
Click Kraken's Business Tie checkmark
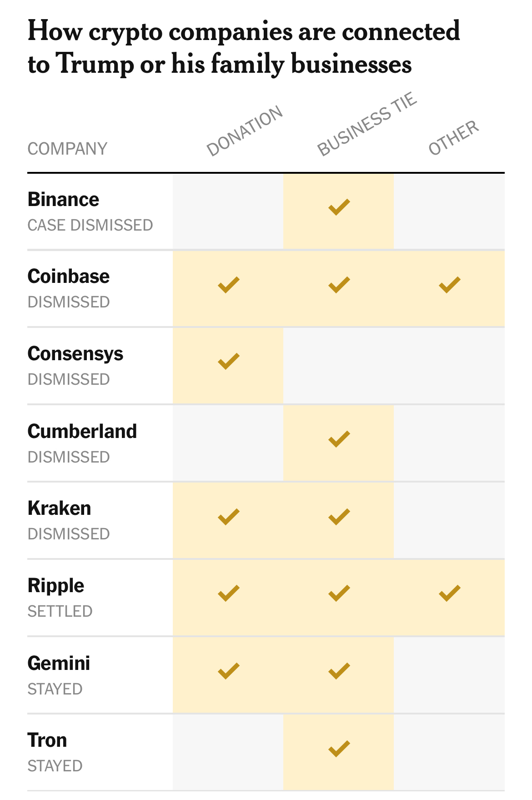(339, 517)
